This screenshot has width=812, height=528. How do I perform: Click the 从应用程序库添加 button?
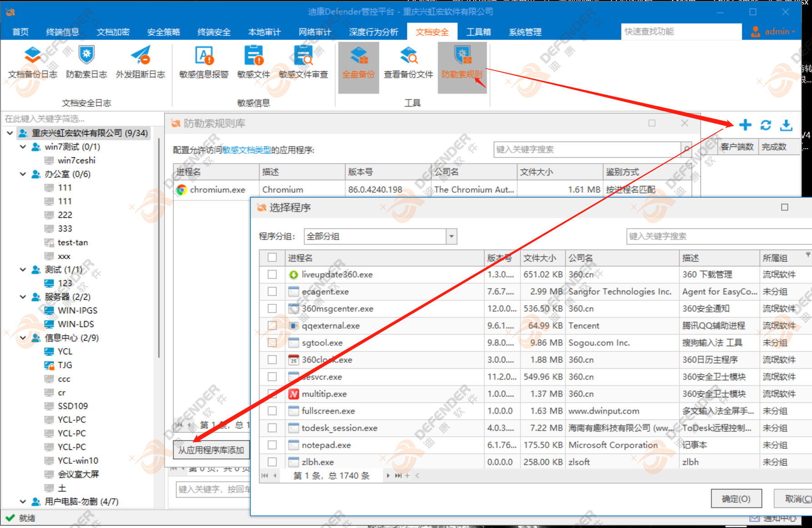pos(211,450)
